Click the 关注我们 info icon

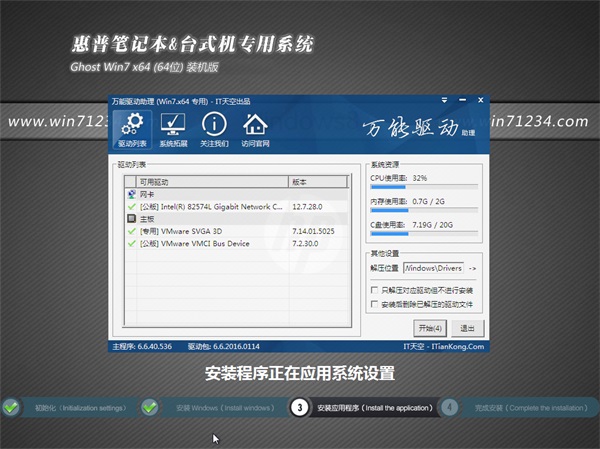click(x=213, y=130)
